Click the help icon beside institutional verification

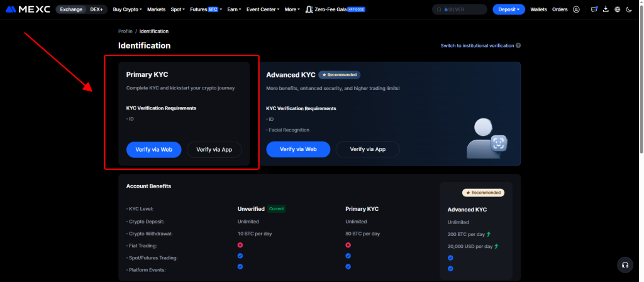coord(518,45)
